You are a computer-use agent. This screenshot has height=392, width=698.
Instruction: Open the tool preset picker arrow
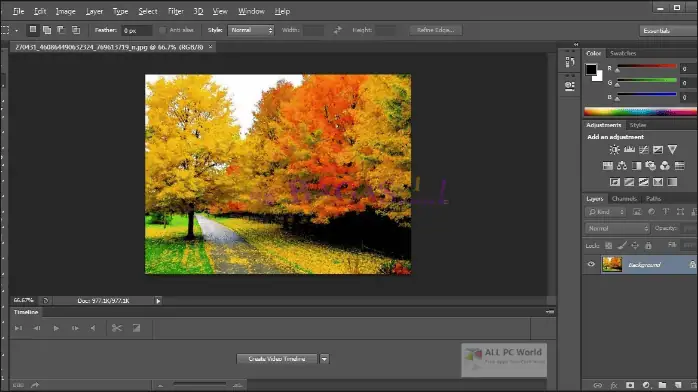[x=16, y=31]
